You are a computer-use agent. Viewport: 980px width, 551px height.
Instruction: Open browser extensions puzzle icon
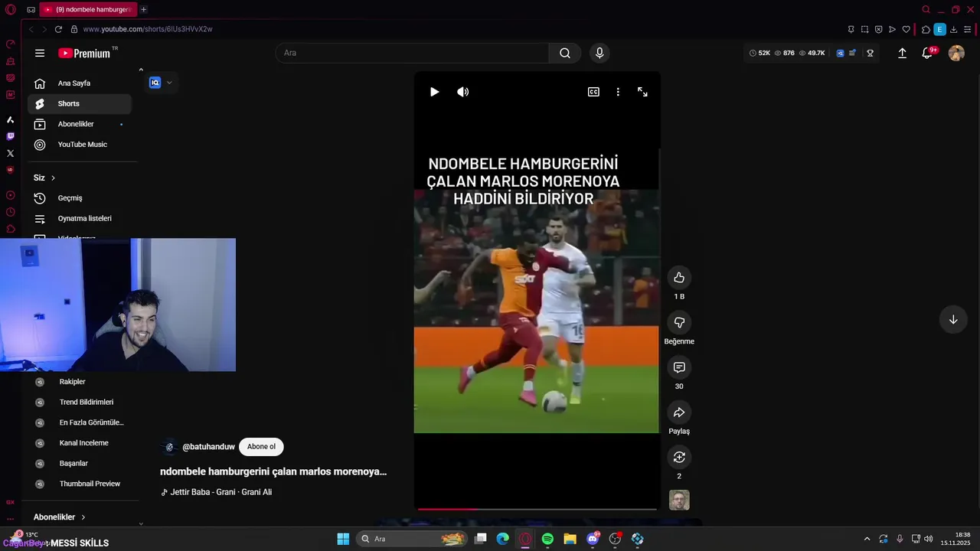click(x=926, y=29)
